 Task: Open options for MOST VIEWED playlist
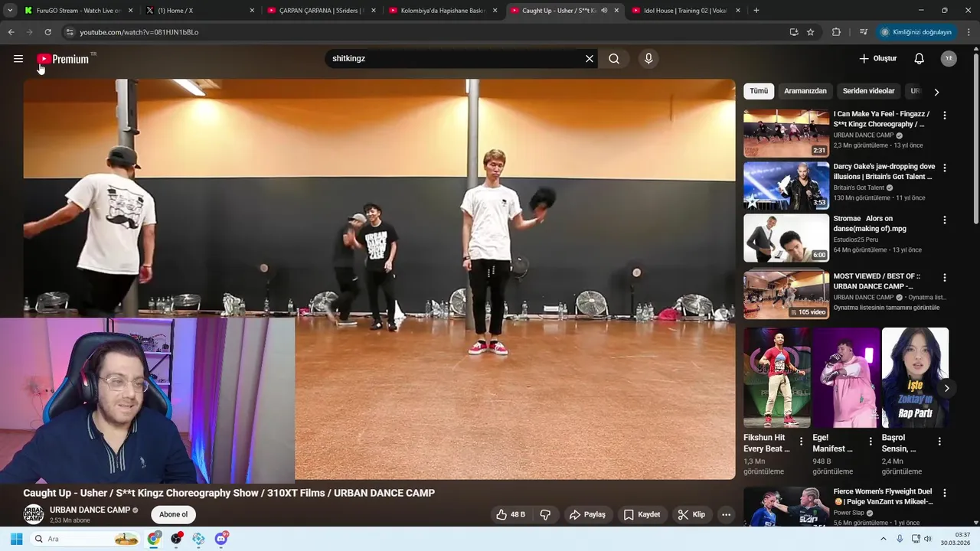click(944, 278)
